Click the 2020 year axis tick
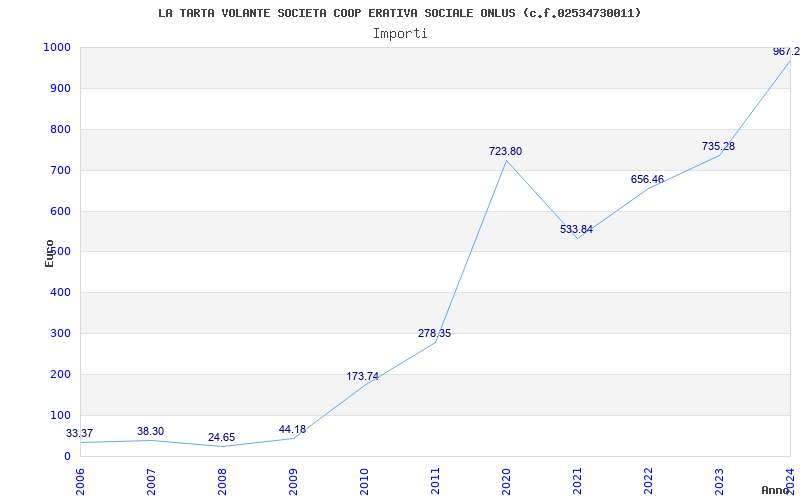The height and width of the screenshot is (500, 800). pos(506,480)
